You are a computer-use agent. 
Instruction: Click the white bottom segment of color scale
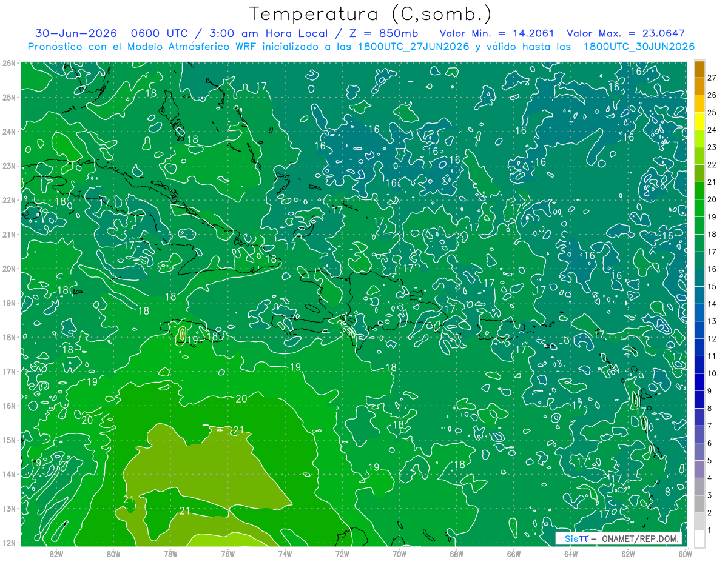(x=700, y=538)
